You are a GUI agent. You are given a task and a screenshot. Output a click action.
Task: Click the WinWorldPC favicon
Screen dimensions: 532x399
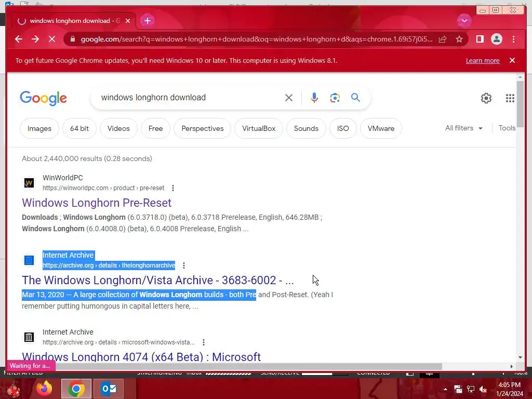[x=29, y=183]
